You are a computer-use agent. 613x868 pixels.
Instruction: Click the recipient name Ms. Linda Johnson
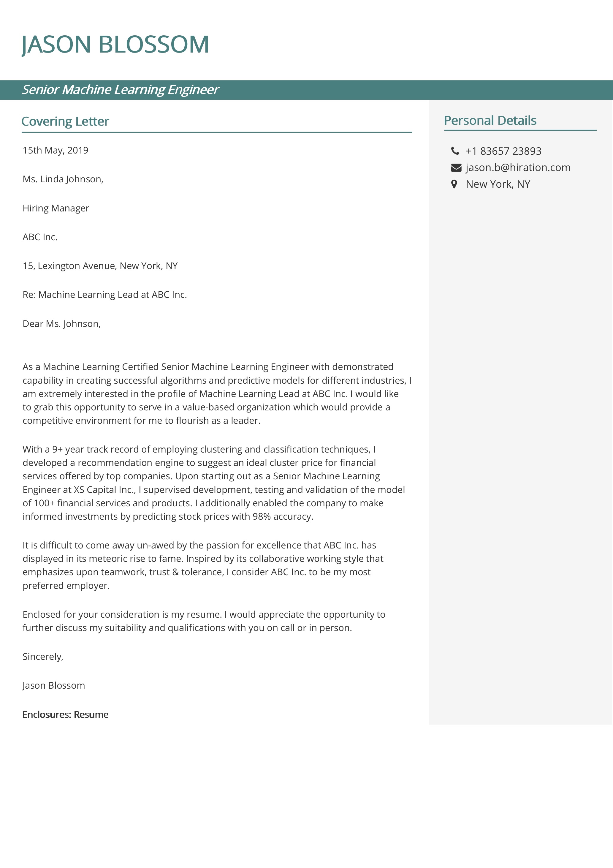(63, 179)
